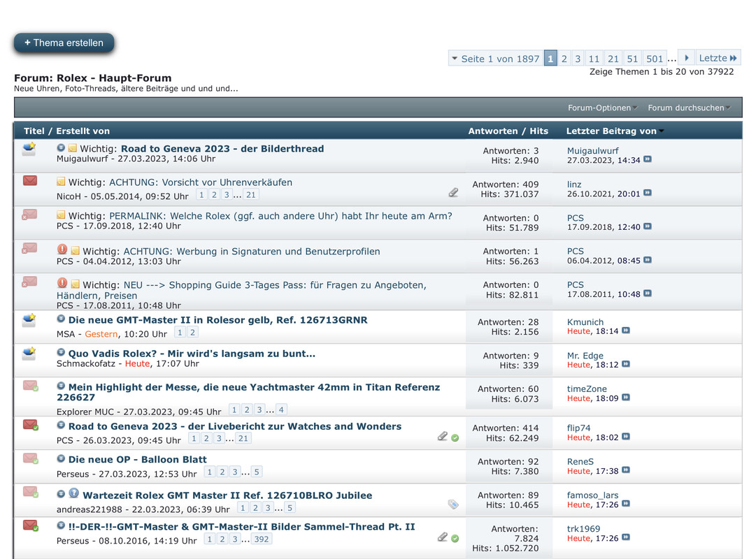Open 'Die neue GMT-Master II in Rolesor gelb' thread
Image resolution: width=756 pixels, height=559 pixels.
218,320
